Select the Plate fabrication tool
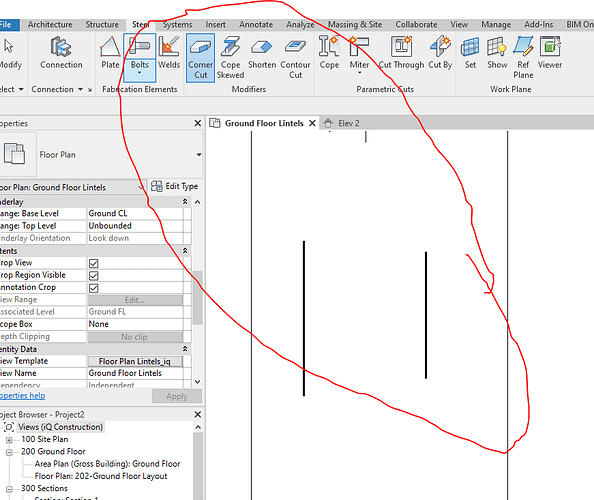 point(110,53)
